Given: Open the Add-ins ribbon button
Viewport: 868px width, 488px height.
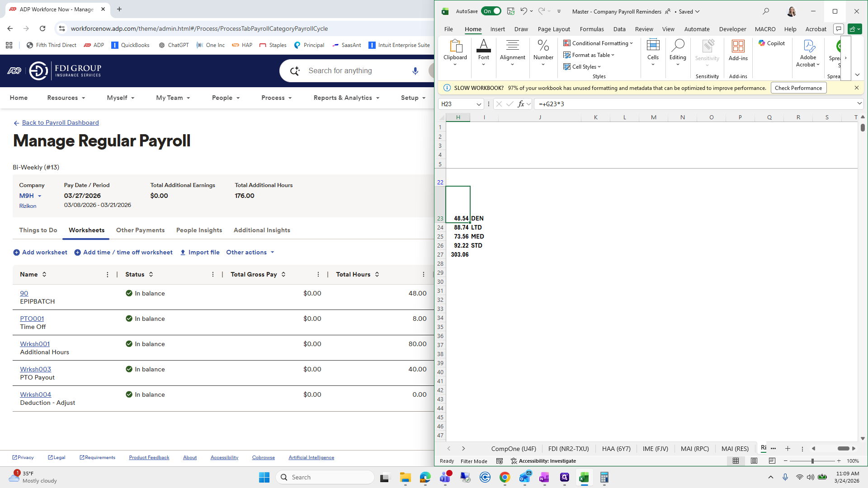Looking at the screenshot, I should (738, 50).
